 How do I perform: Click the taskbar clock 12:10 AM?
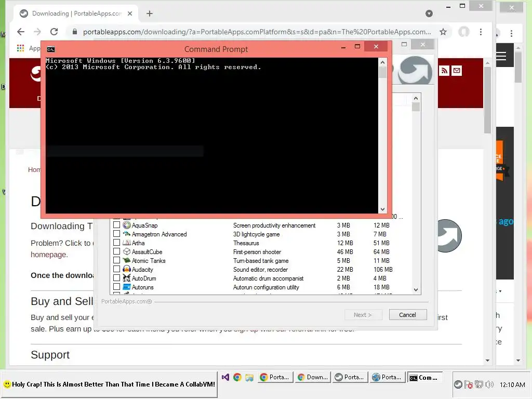tap(512, 385)
